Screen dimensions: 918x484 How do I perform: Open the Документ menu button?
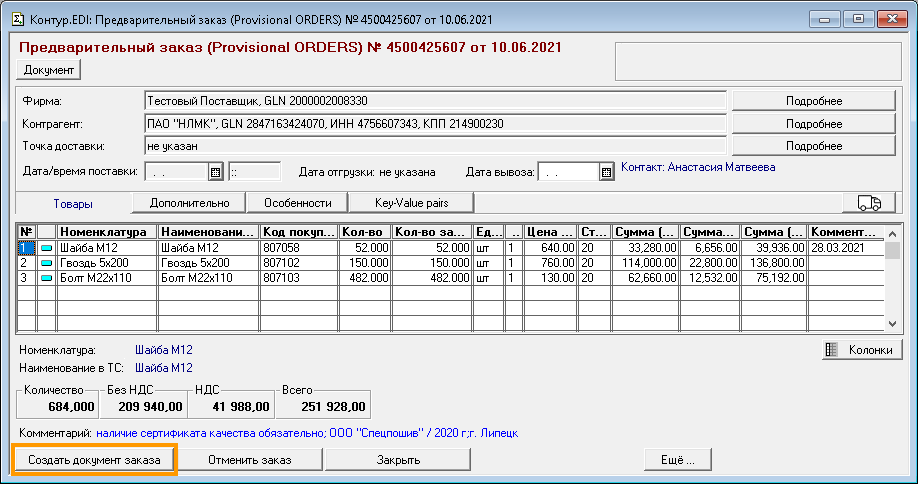click(x=49, y=70)
